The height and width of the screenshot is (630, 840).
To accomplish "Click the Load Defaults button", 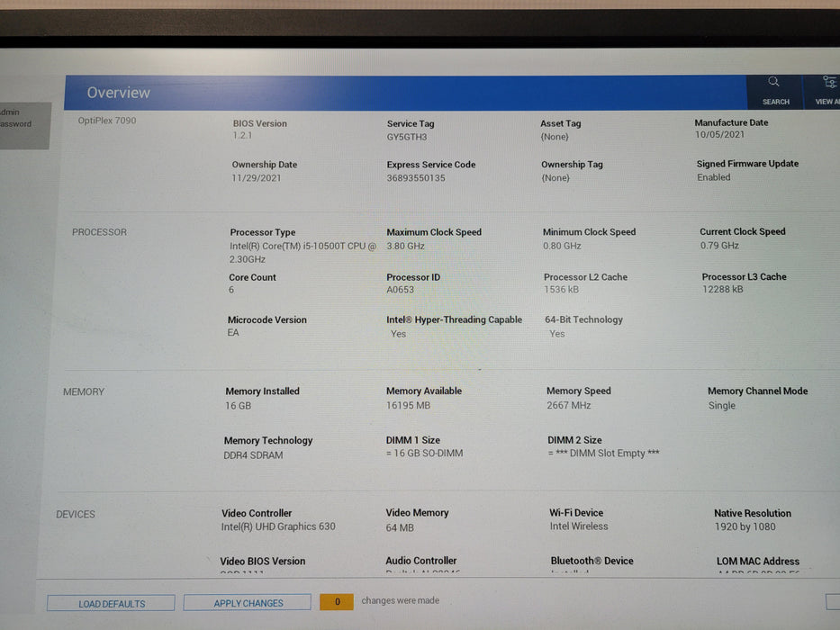I will 111,603.
